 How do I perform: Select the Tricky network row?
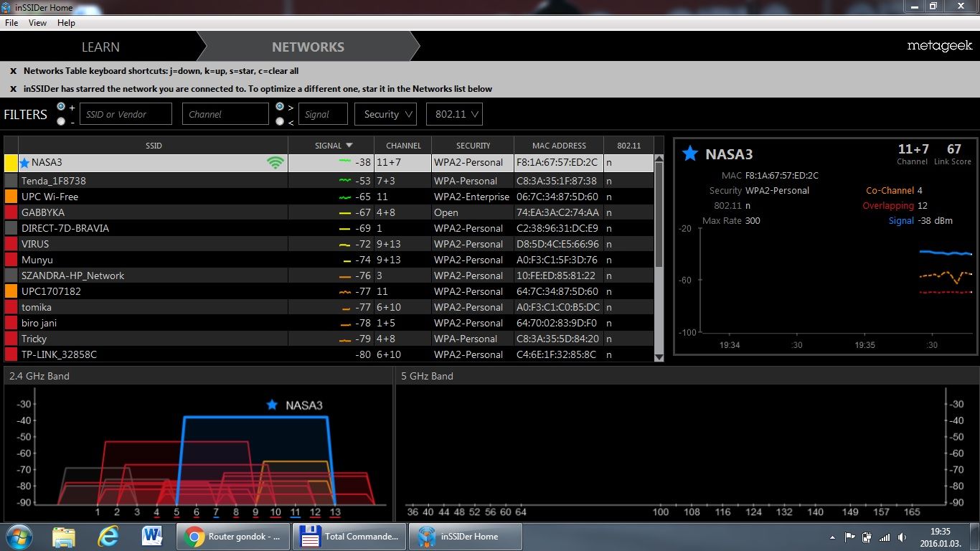329,339
